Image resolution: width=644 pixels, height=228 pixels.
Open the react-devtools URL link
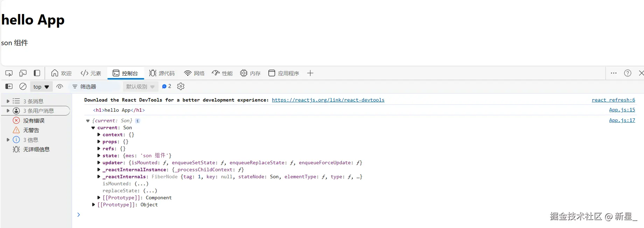tap(328, 100)
